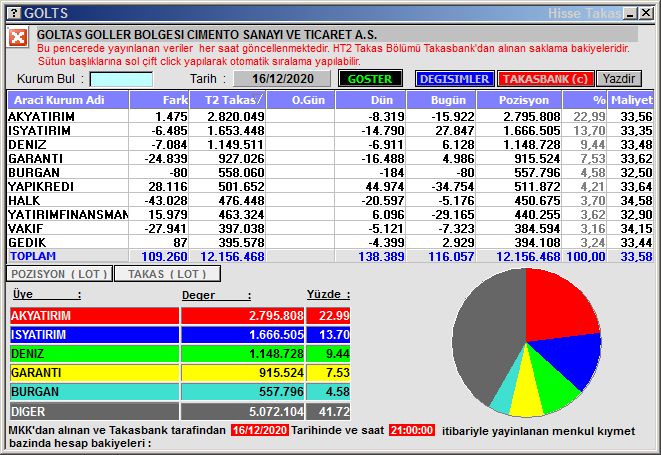661x455 pixels.
Task: Click the red 16/12/2020 date in footer
Action: click(x=260, y=430)
